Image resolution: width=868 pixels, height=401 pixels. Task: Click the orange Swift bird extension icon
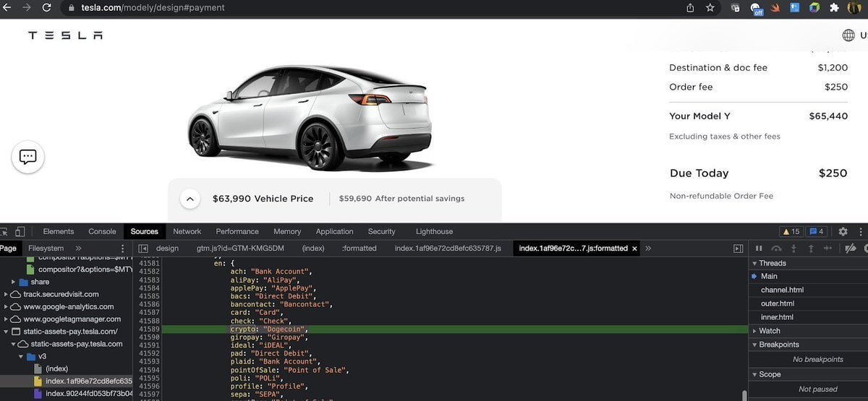776,8
